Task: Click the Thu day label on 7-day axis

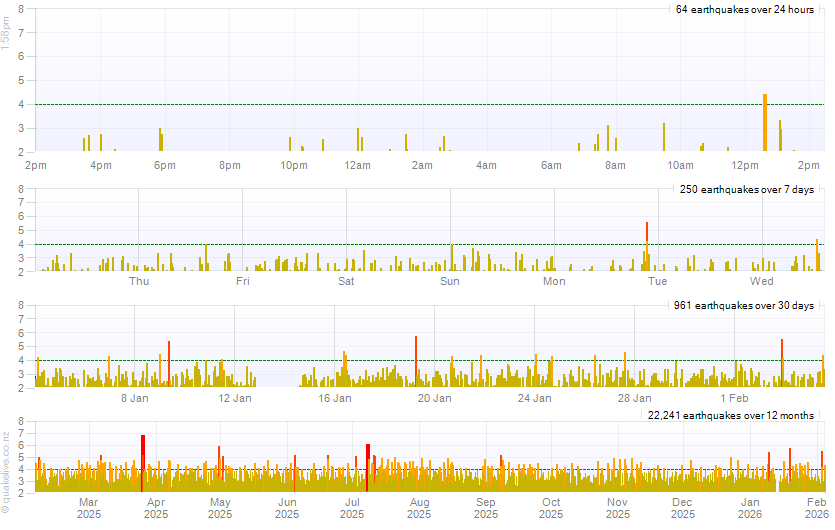Action: pos(139,282)
